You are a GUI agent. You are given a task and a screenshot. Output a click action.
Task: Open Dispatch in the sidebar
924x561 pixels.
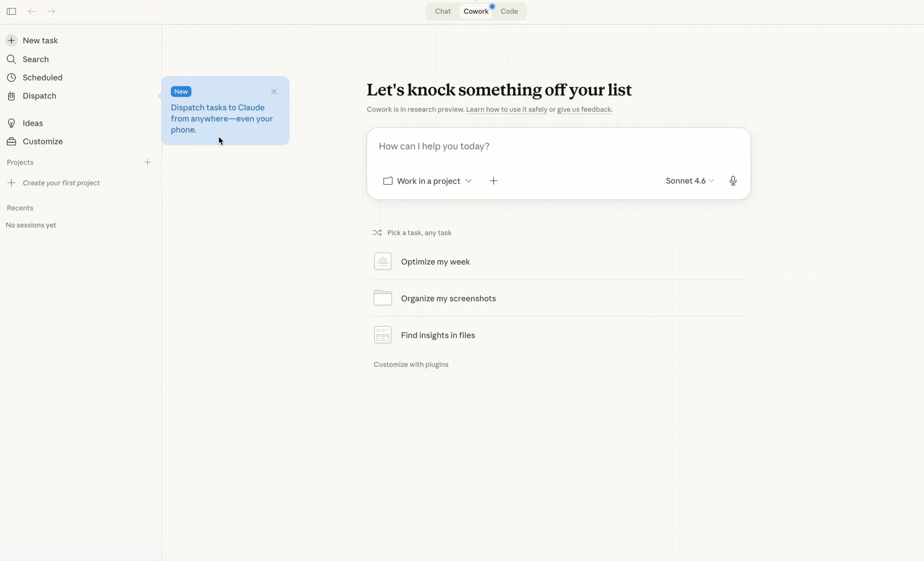[x=39, y=96]
